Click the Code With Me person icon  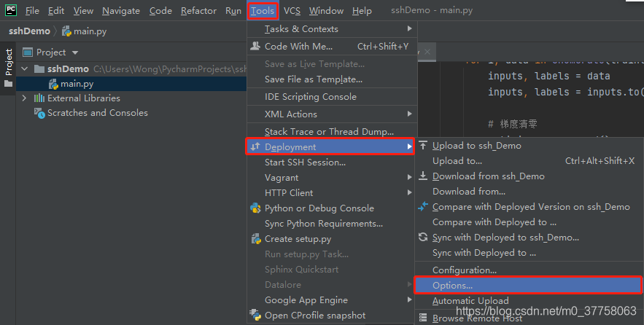(x=255, y=46)
